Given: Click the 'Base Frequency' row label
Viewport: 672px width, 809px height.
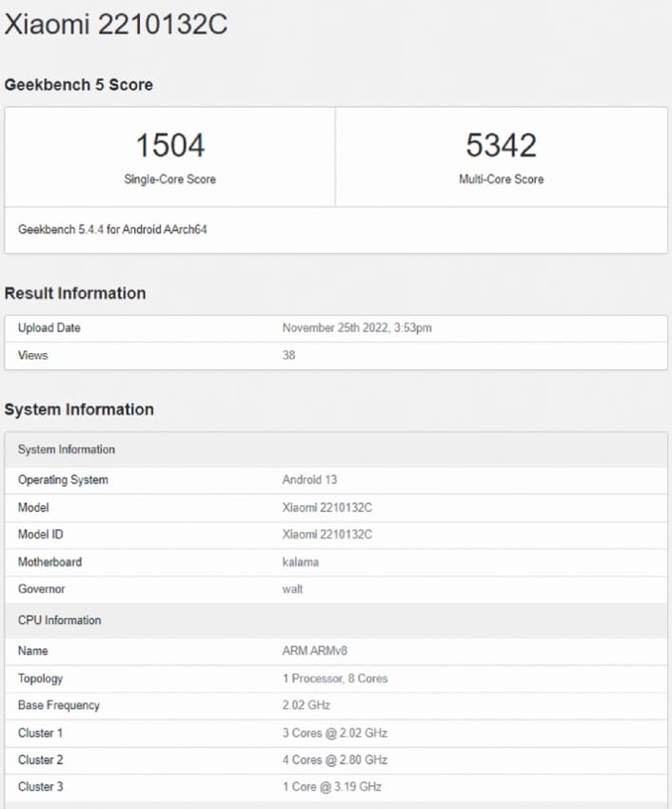Looking at the screenshot, I should point(58,705).
